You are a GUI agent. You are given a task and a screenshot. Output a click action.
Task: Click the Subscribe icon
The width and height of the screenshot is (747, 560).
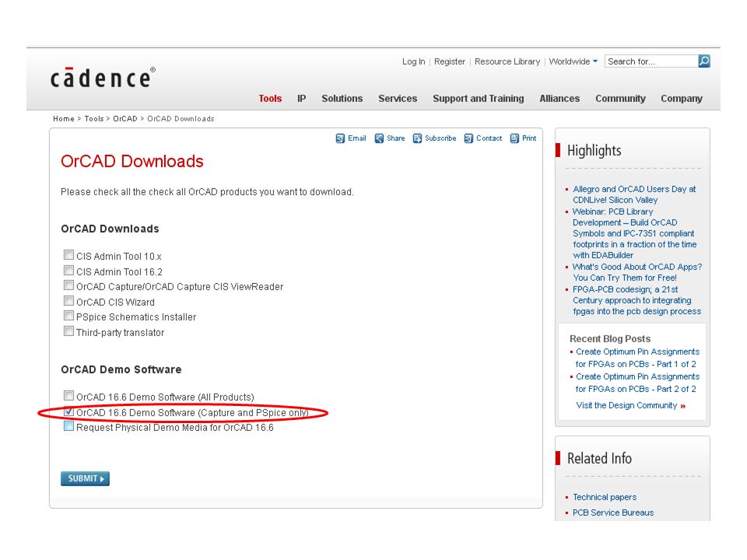coord(417,138)
